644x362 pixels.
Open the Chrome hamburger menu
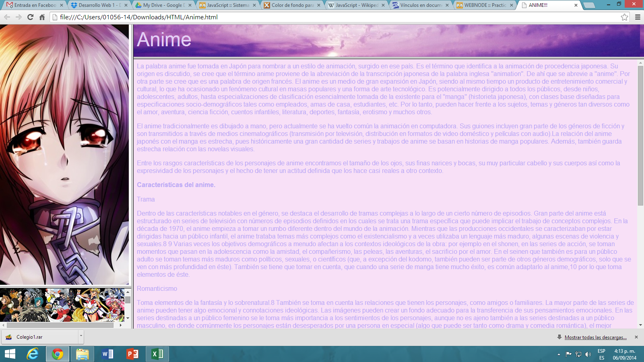[638, 17]
